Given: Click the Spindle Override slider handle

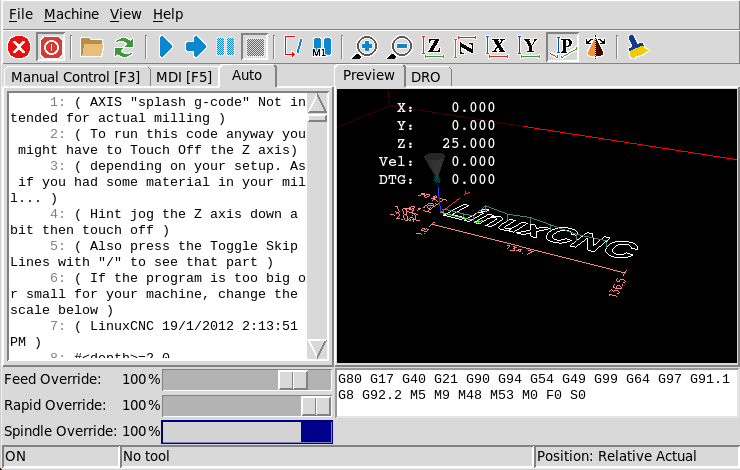Looking at the screenshot, I should coord(316,432).
